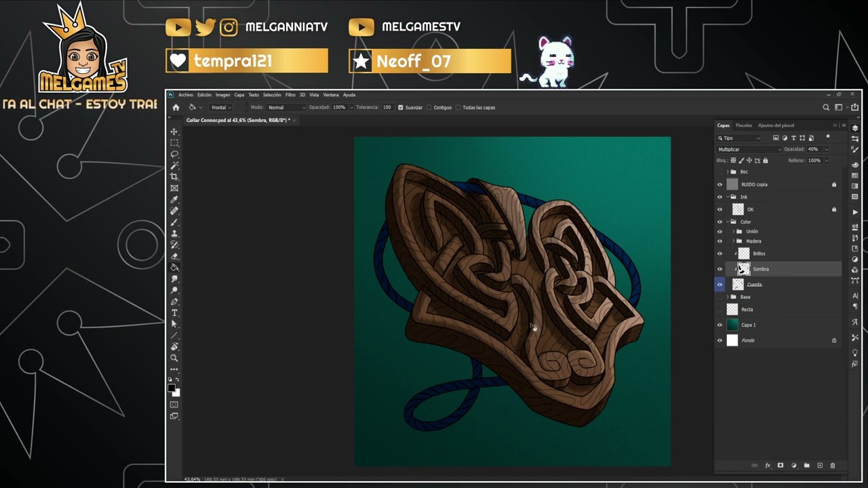Select the Healing Brush tool

pos(174,211)
